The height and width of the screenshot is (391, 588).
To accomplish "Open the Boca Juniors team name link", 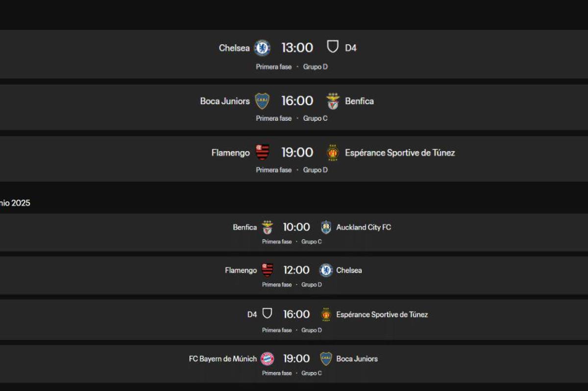I will 225,101.
